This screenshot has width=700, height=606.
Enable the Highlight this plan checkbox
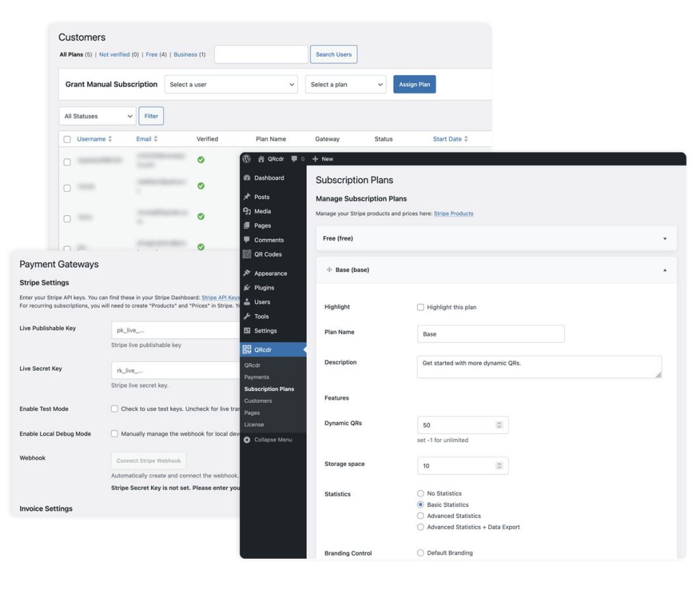click(420, 307)
